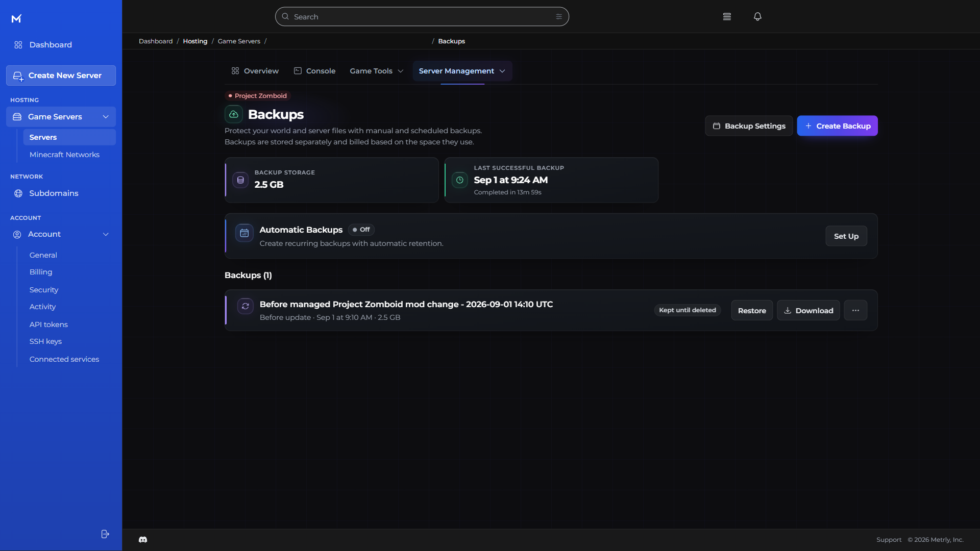Screen dimensions: 980x551
Task: Open the stacked list icon in header
Action: pyautogui.click(x=727, y=16)
